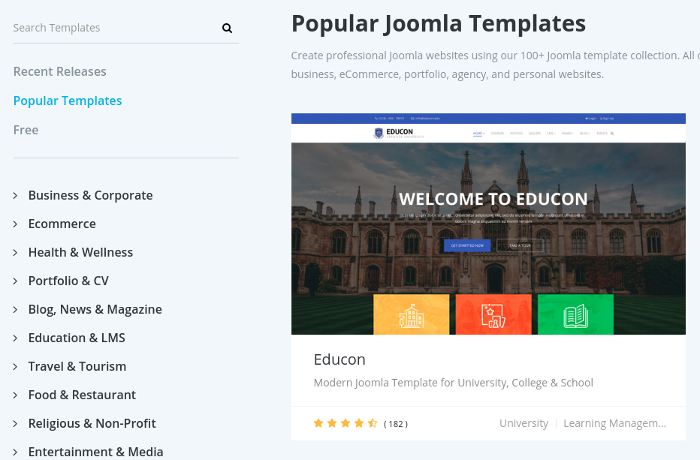Image resolution: width=700 pixels, height=460 pixels.
Task: Expand Blog, News & Magazine chevron
Action: (16, 310)
